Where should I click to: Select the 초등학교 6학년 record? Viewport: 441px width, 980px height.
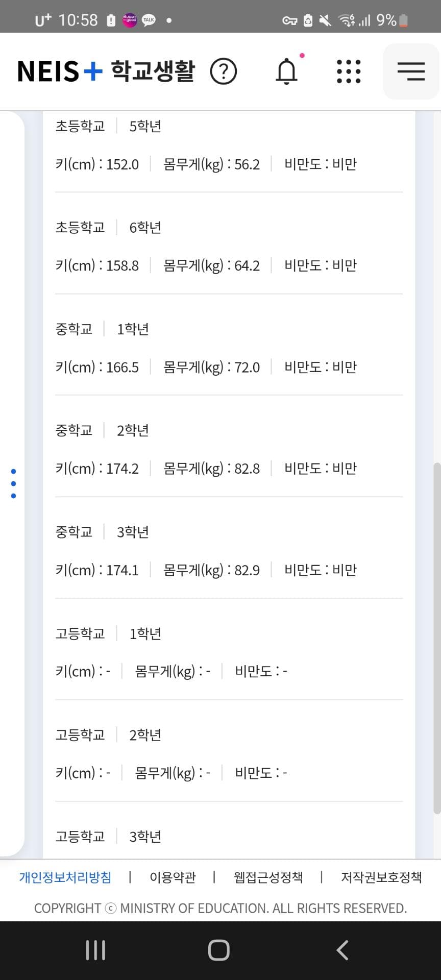[x=229, y=247]
